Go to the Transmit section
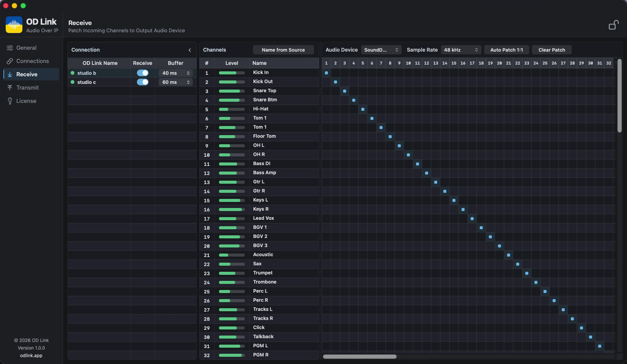Viewport: 627px width, 364px height. coord(31,88)
